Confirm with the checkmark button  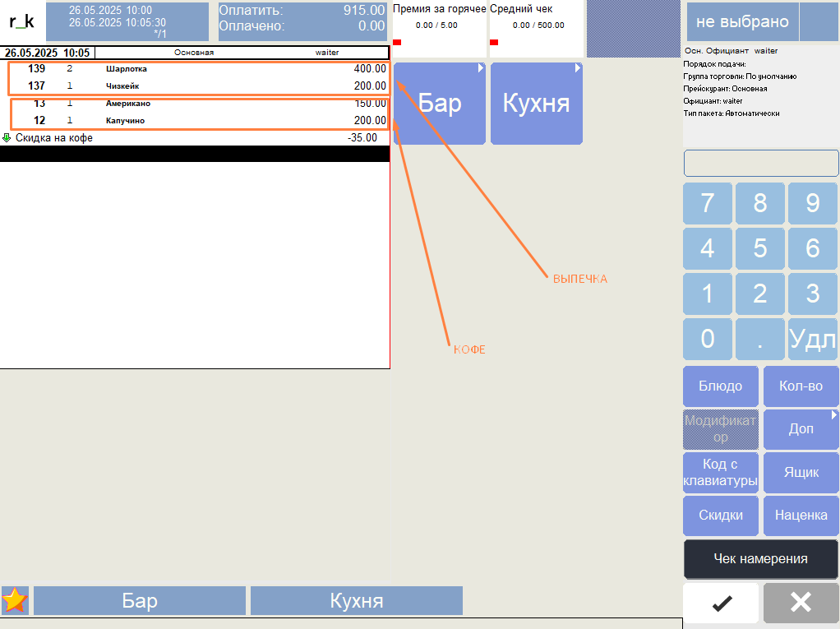(x=721, y=603)
